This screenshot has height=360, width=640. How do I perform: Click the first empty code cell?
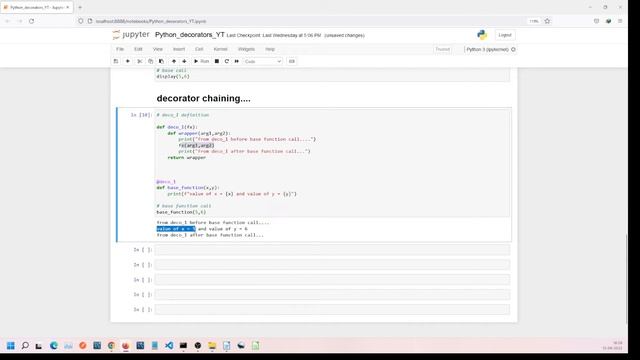pyautogui.click(x=332, y=250)
